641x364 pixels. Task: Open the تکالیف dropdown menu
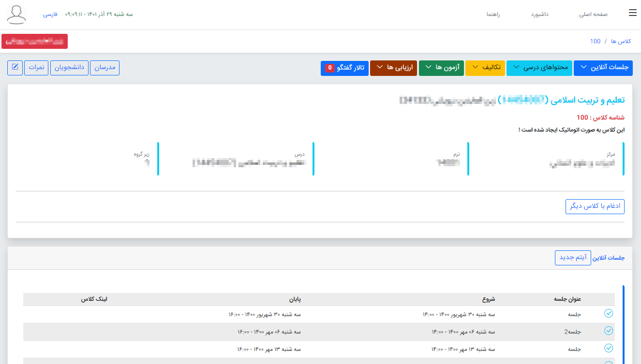485,68
